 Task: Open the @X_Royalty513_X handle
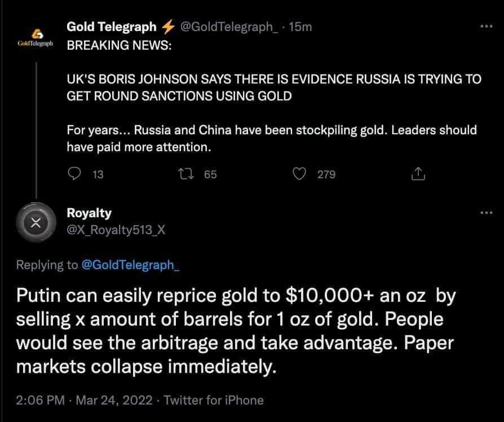tap(116, 230)
